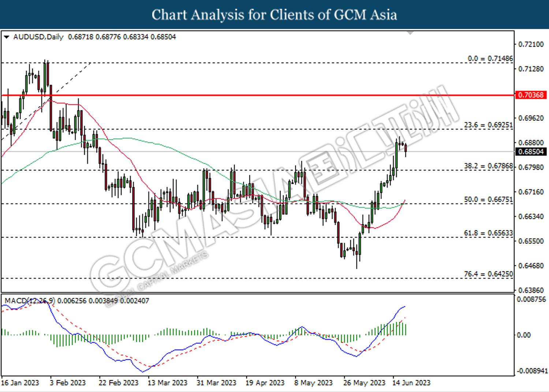Click the Fibonacci label 61.8 = 0.65633
The height and width of the screenshot is (392, 549).
click(x=489, y=233)
